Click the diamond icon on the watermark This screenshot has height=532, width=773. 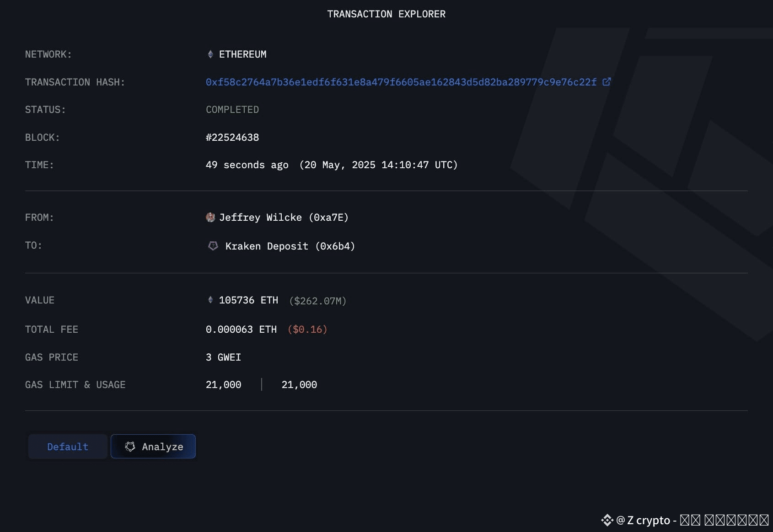coord(607,520)
